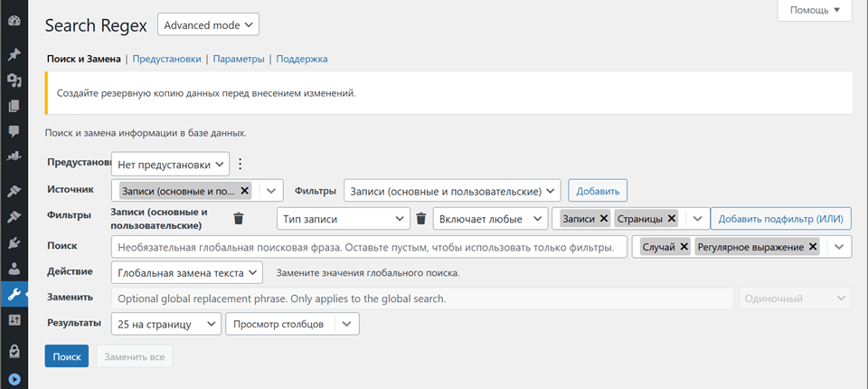Screen dimensions: 868x389
Task: Click the 'Поиск и замена информации в базе данных.' text
Action: 146,134
